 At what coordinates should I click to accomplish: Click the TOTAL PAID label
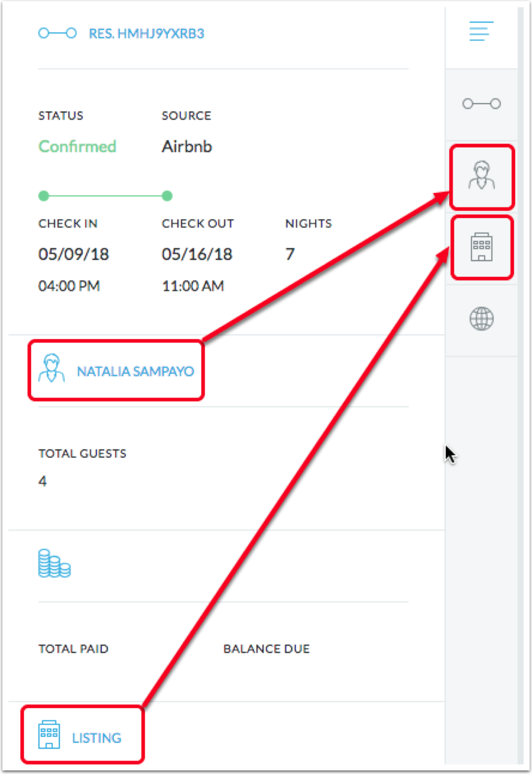coord(73,649)
